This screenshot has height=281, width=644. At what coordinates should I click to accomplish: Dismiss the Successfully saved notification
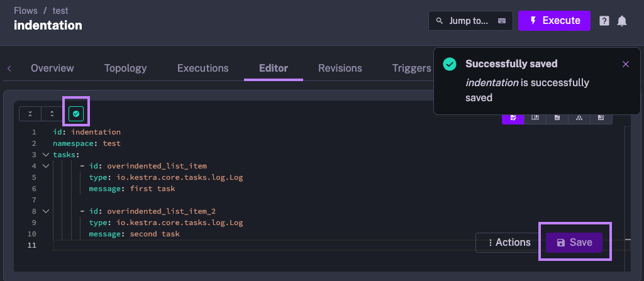point(625,64)
